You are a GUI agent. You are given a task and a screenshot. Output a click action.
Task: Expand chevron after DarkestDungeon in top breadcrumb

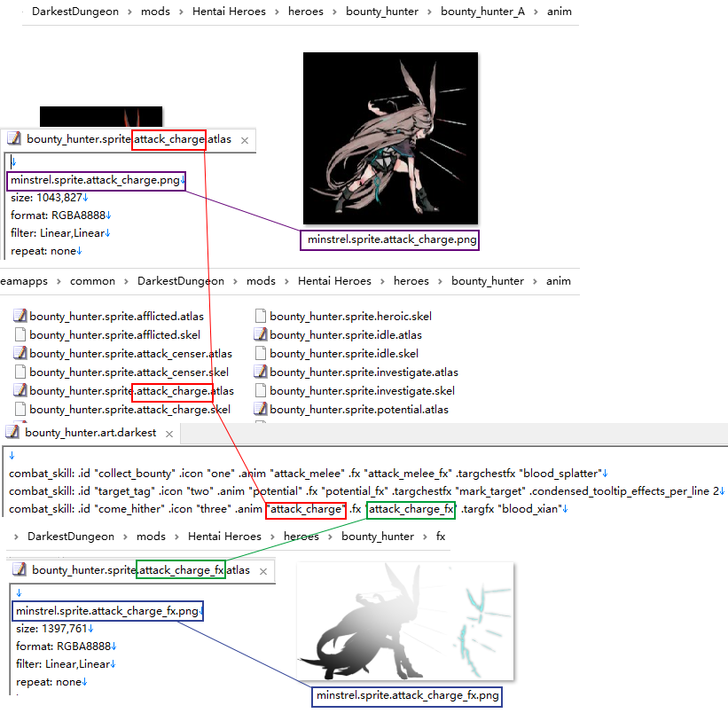tap(130, 12)
